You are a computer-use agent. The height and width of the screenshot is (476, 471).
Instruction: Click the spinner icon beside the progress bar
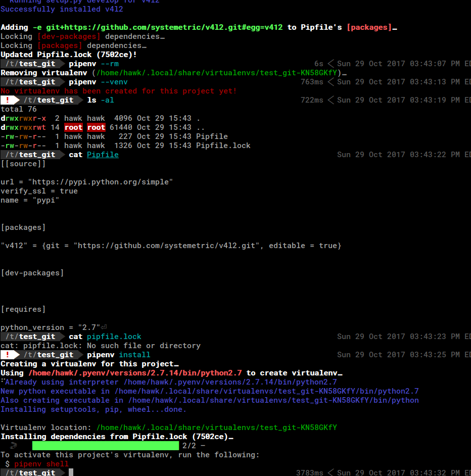point(14,445)
